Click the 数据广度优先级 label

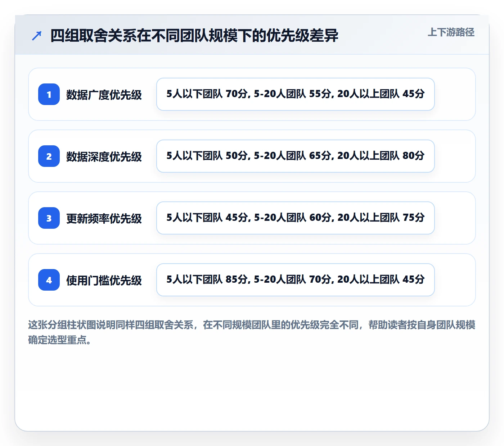coord(104,95)
